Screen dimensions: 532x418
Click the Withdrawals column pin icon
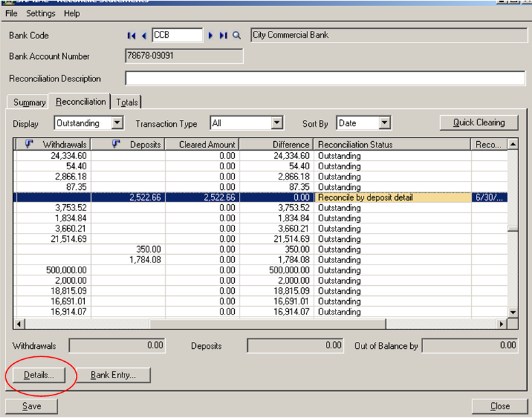tap(29, 145)
